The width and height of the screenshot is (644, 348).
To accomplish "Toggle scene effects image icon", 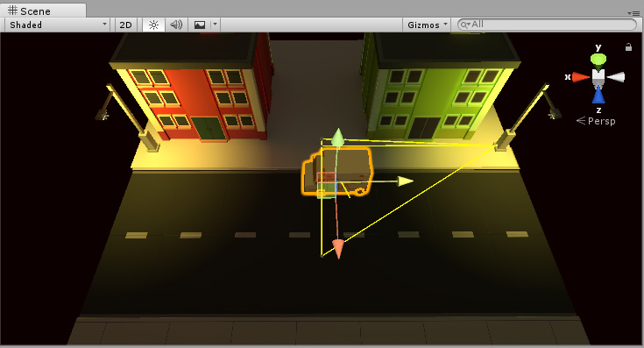I will 200,25.
